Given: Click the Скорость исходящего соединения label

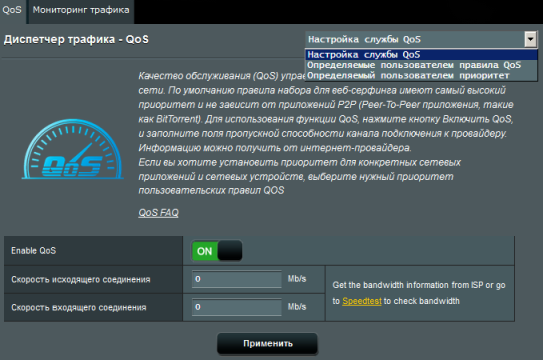Looking at the screenshot, I should tap(81, 279).
